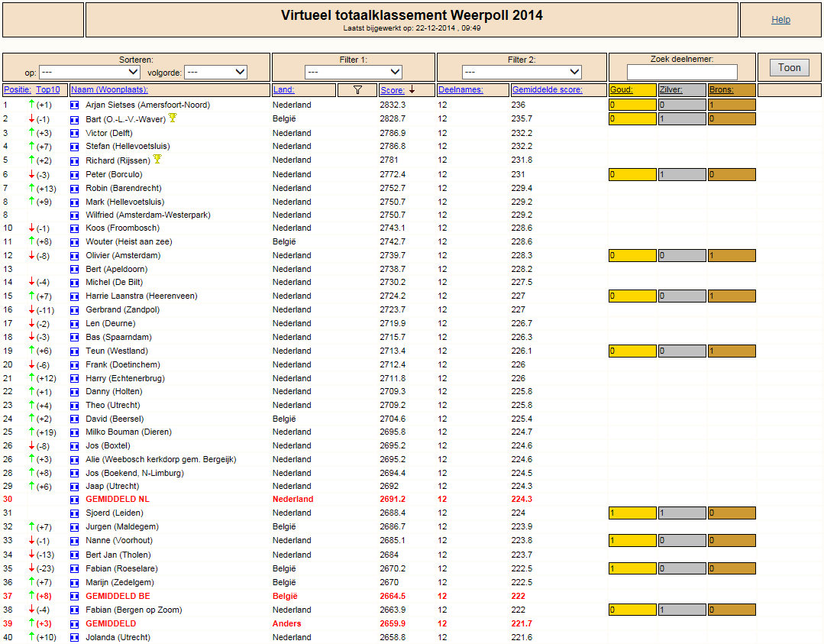Click blue icon beside Peter (Borculo)
824x644 pixels.
75,174
